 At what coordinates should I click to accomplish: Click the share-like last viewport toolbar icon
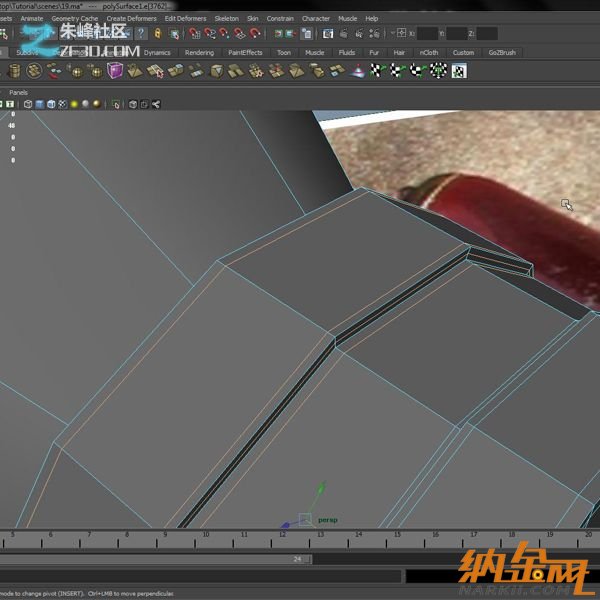click(x=156, y=104)
